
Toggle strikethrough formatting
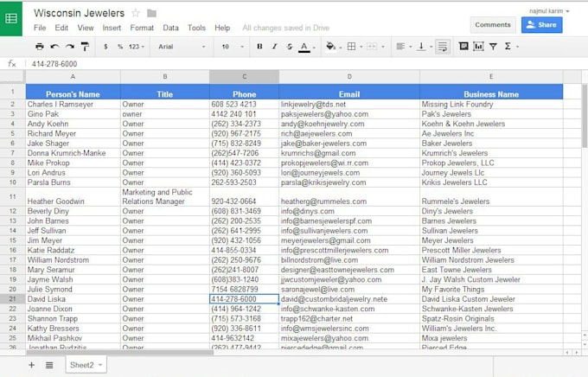pos(289,47)
